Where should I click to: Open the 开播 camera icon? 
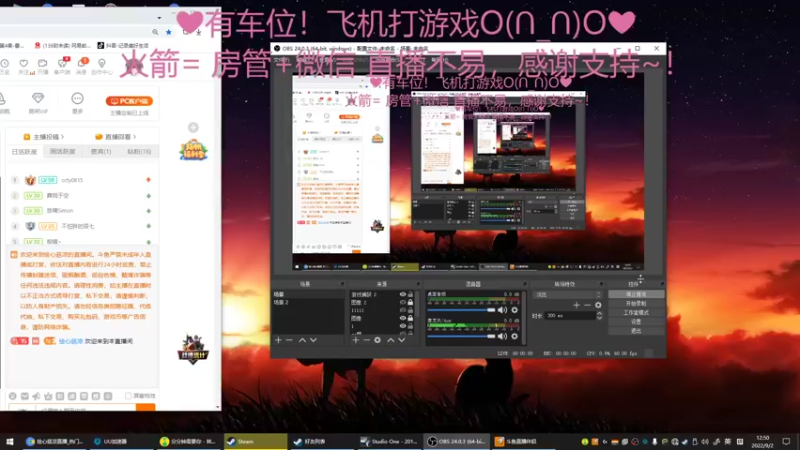42,63
